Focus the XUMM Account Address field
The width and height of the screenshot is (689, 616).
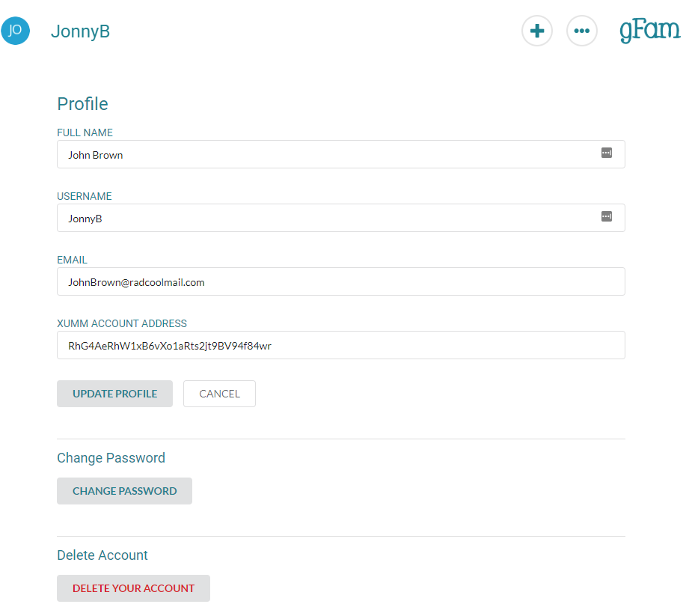[x=341, y=345]
